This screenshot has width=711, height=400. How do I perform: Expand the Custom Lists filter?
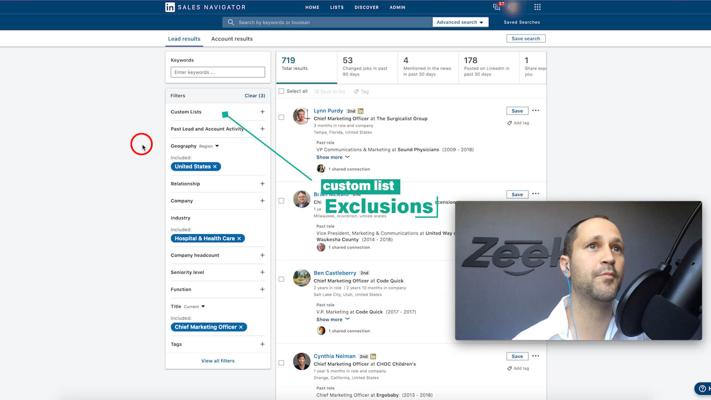click(262, 112)
